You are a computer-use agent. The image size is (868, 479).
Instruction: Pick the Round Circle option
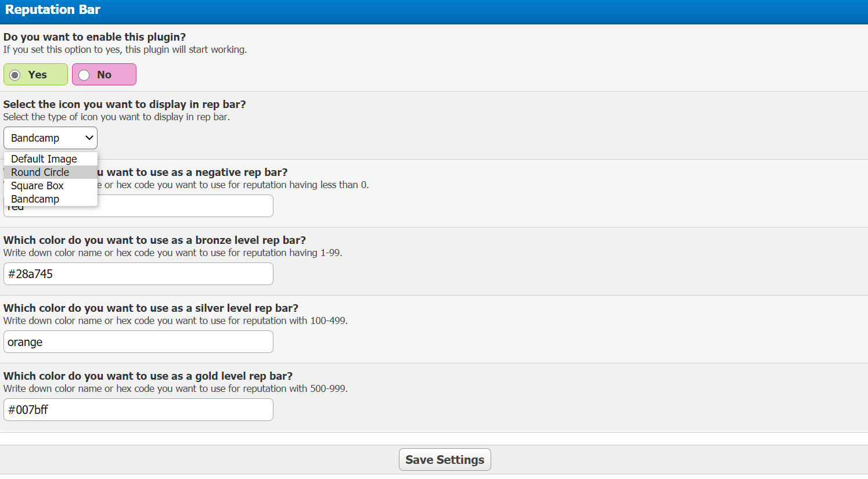coord(40,172)
